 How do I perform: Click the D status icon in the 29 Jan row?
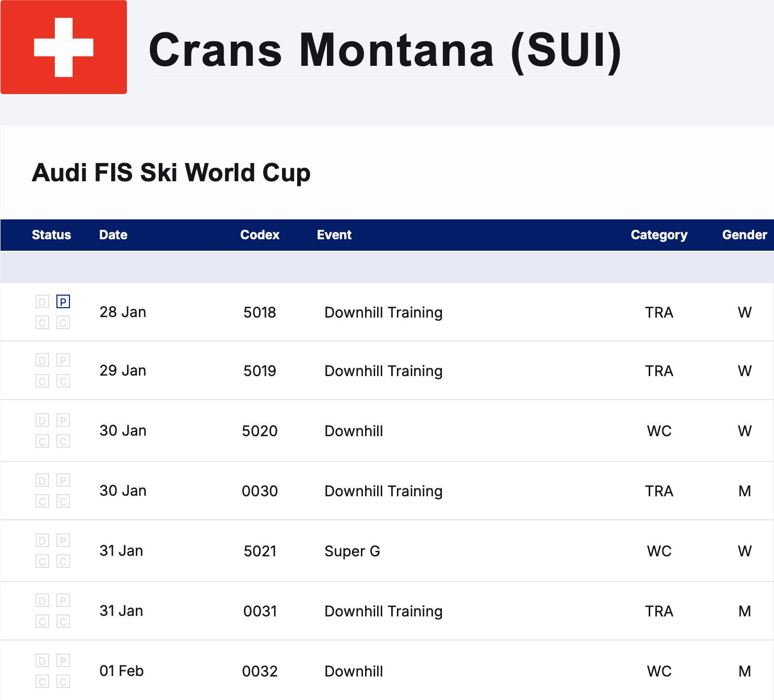pos(42,360)
